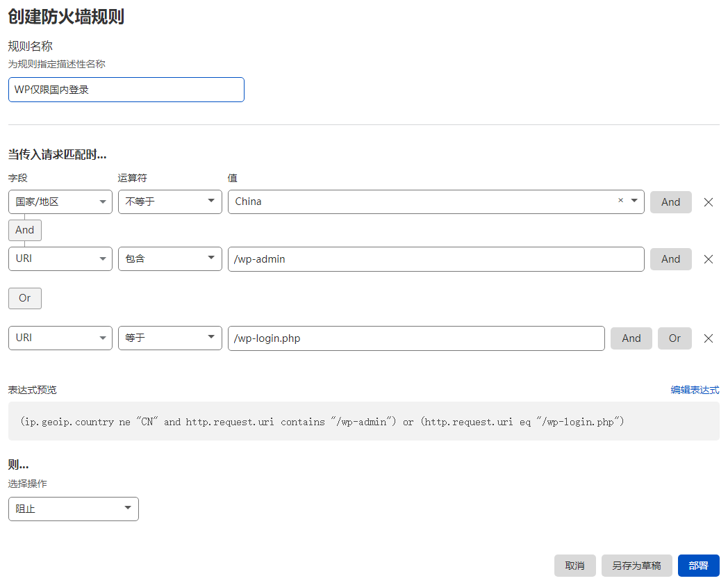
Task: Click the 字段 column label
Action: point(17,178)
